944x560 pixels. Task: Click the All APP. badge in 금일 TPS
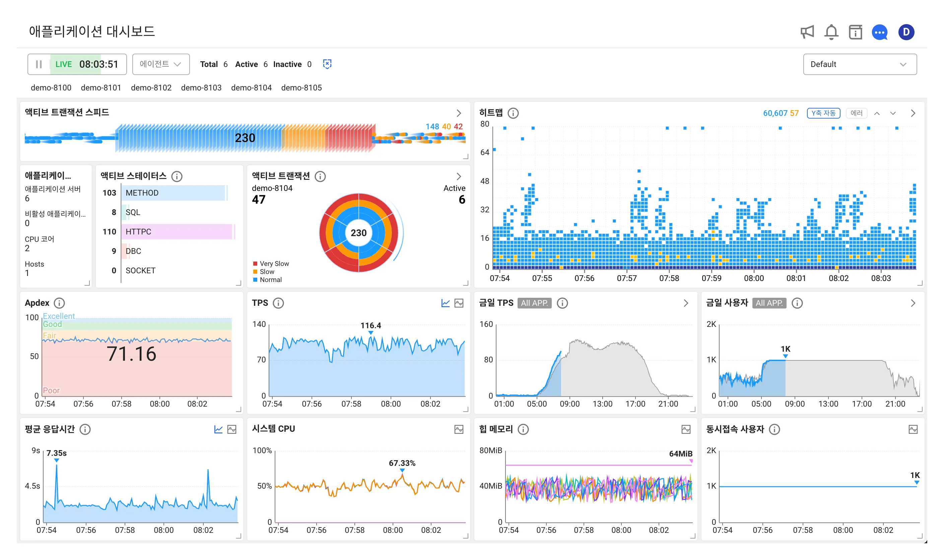[534, 303]
